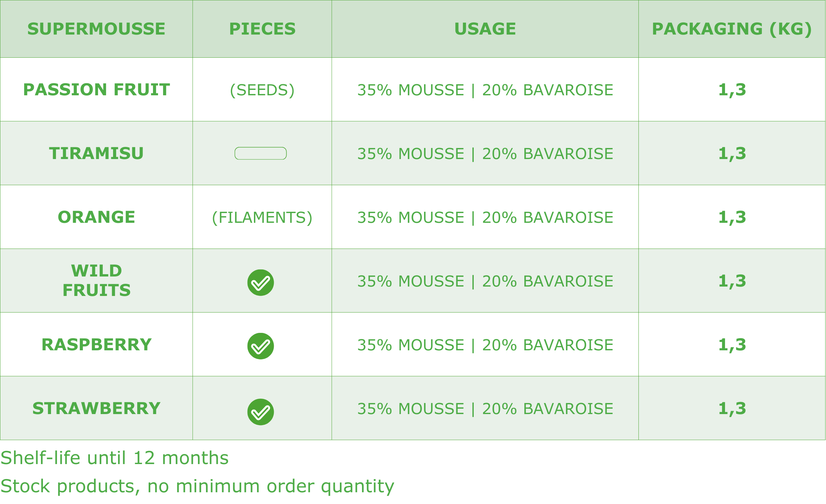Screen dimensions: 826x504
Task: Click the Shelf-life until 12 months note
Action: [114, 458]
